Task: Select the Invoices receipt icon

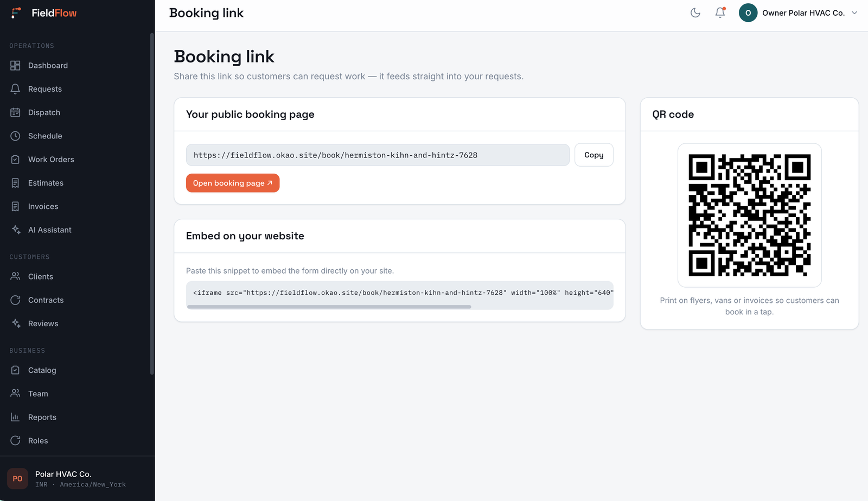Action: tap(15, 206)
